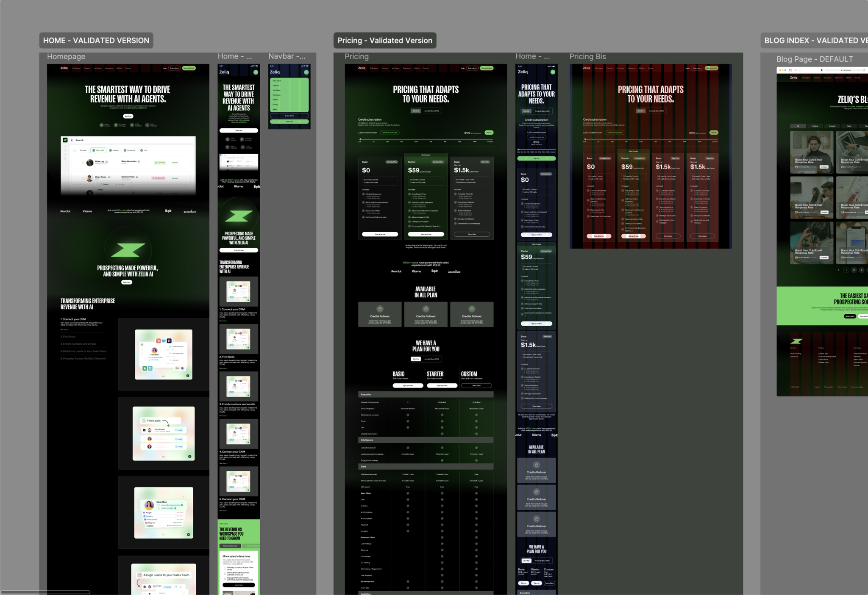Click the close X circle in Navbar frame
868x595 pixels.
pos(306,72)
